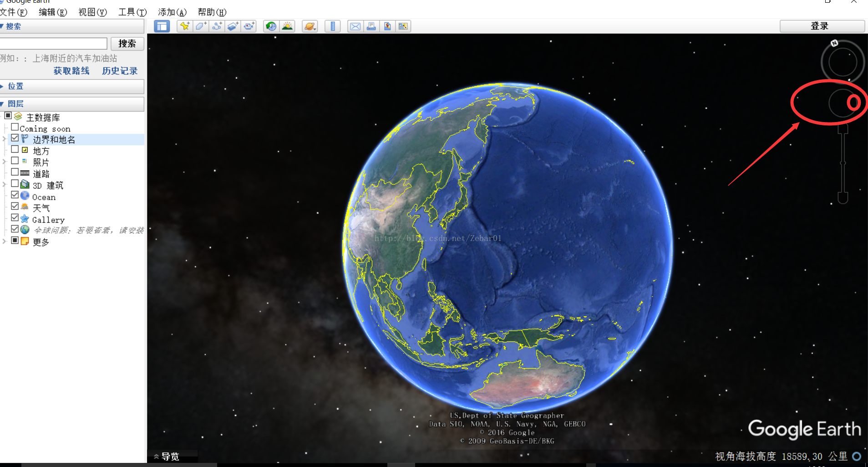
Task: Enable the 地方 layer checkbox
Action: 15,149
